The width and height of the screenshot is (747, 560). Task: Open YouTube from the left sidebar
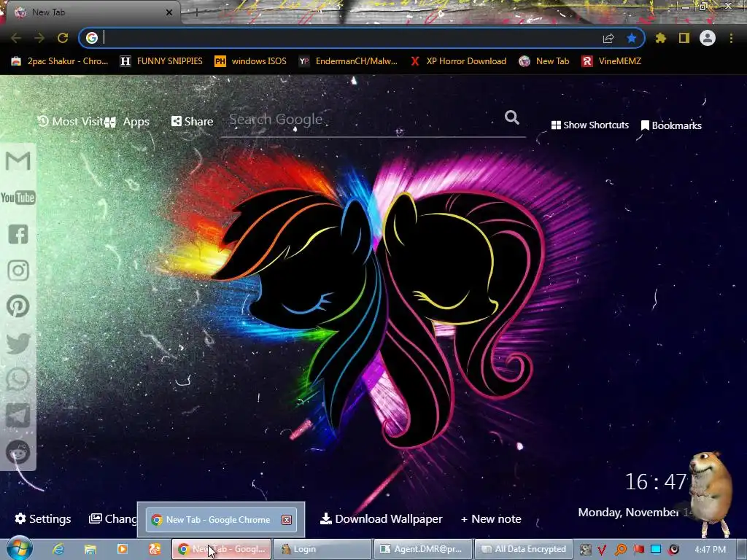(18, 198)
